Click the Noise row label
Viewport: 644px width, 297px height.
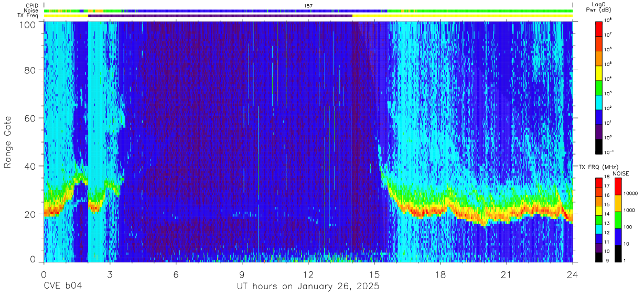tap(31, 10)
